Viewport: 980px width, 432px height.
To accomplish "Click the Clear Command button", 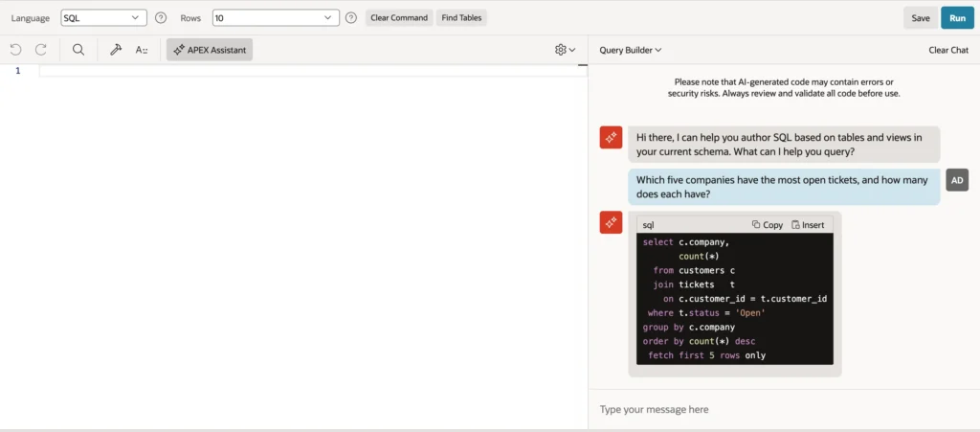I will point(399,17).
